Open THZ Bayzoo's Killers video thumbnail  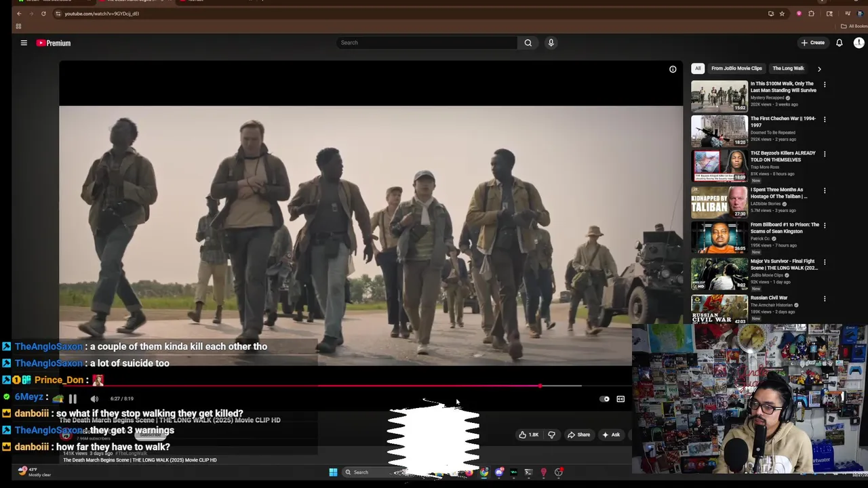pyautogui.click(x=719, y=166)
